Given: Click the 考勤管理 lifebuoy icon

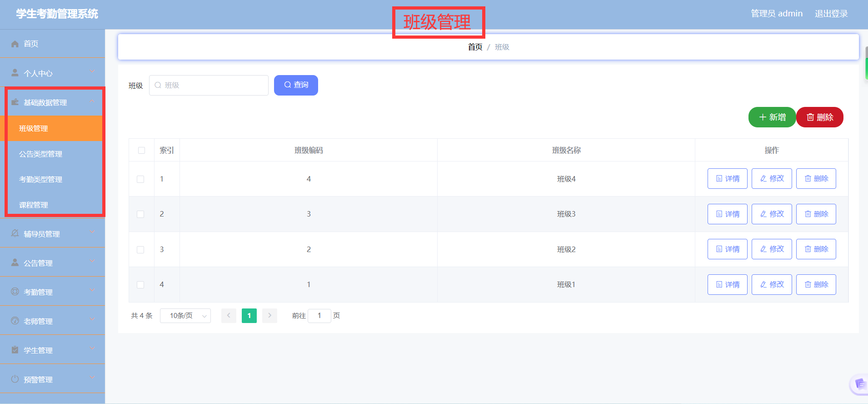Looking at the screenshot, I should click(15, 292).
